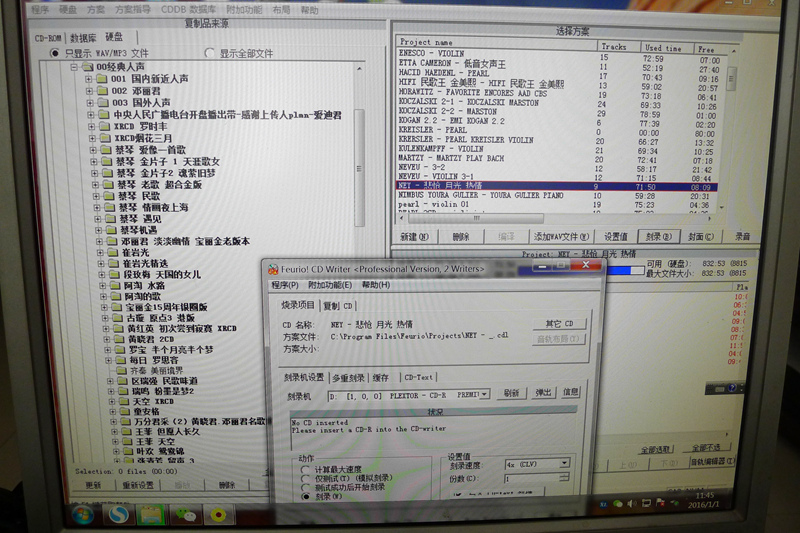Open 程序(P) menu in Feurio dialog

285,285
